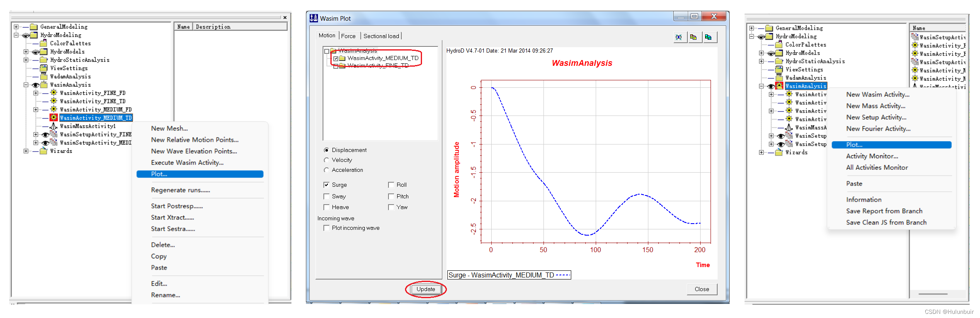Switch to the Sectional load tab

click(x=381, y=36)
